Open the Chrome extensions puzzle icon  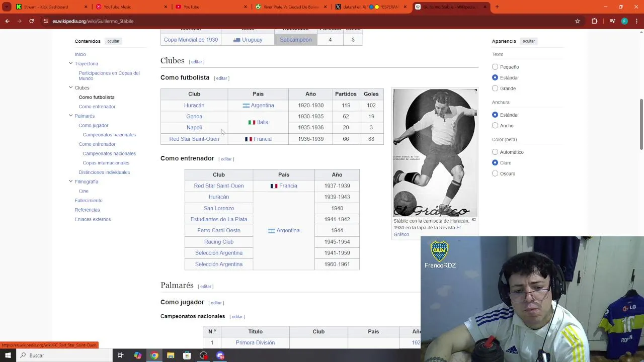point(594,21)
